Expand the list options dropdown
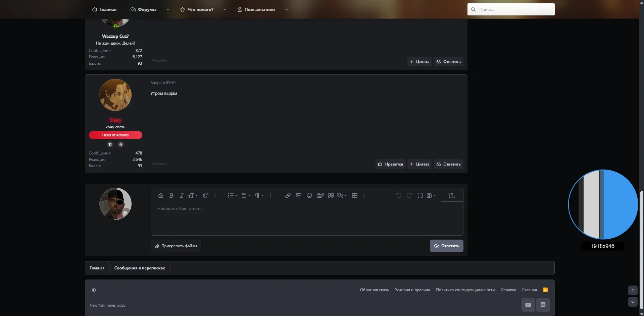 (x=233, y=195)
